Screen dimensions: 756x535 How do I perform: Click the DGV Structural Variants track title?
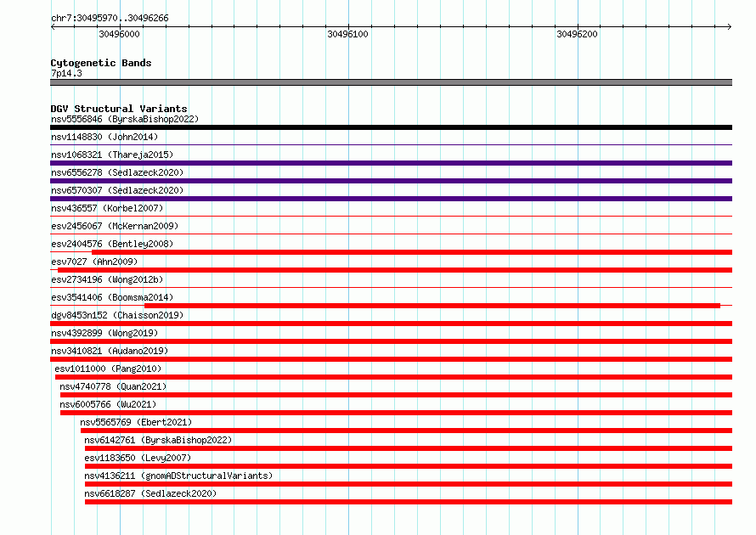[119, 109]
